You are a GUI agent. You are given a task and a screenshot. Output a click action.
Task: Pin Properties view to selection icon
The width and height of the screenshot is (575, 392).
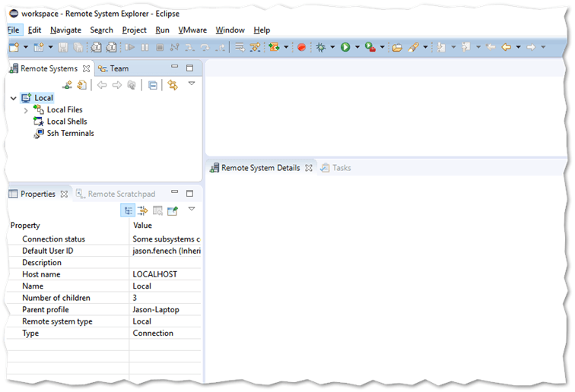pos(173,210)
